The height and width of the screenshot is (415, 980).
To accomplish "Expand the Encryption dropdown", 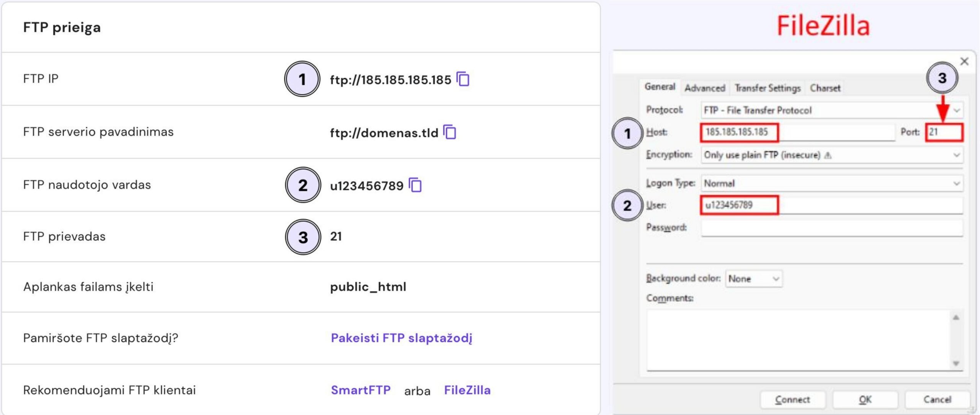I will (x=957, y=155).
